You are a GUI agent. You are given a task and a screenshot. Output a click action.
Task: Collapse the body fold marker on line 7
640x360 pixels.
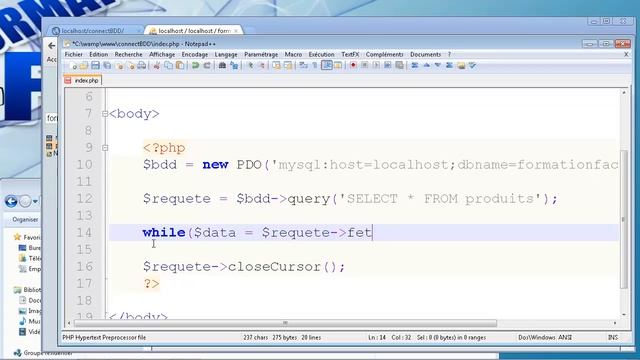pyautogui.click(x=105, y=114)
